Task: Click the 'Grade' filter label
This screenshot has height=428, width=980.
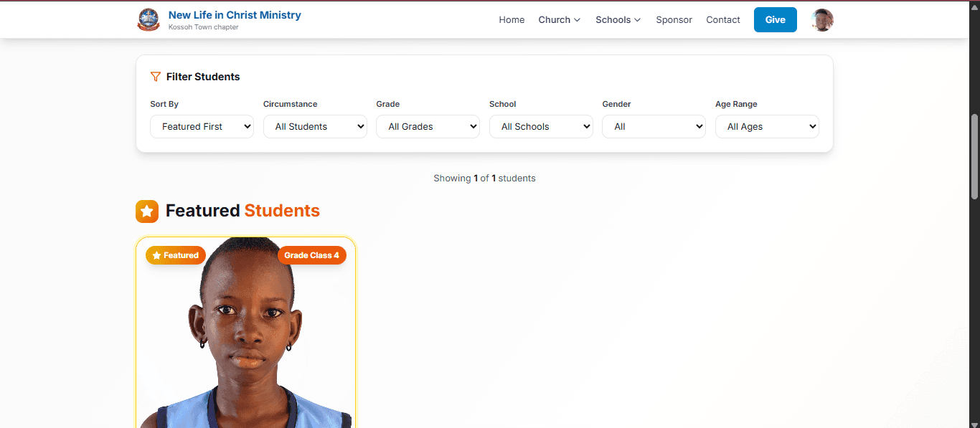Action: [388, 104]
